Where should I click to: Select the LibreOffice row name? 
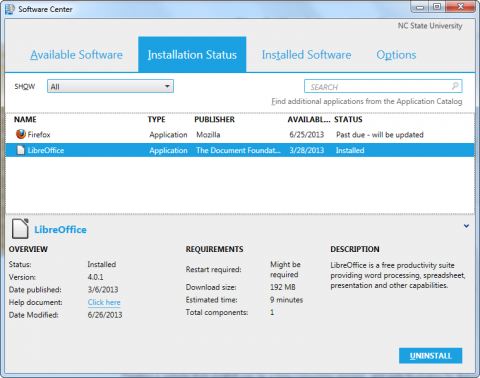46,150
